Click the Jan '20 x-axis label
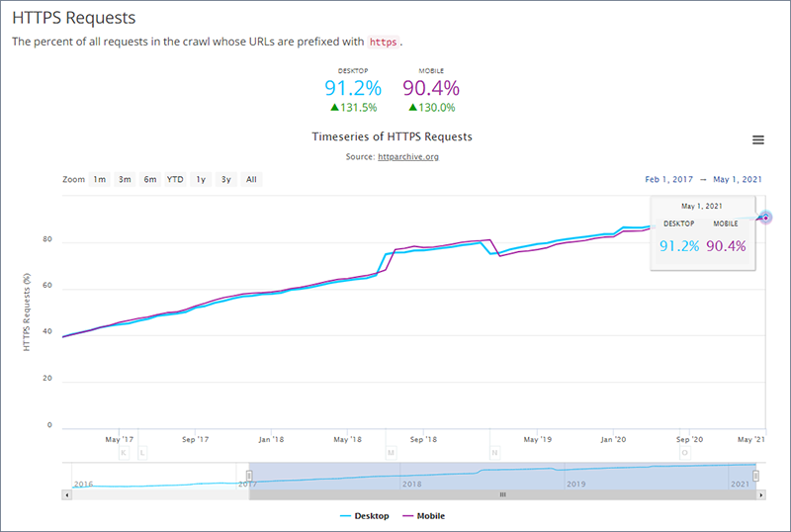The image size is (791, 532). [613, 439]
